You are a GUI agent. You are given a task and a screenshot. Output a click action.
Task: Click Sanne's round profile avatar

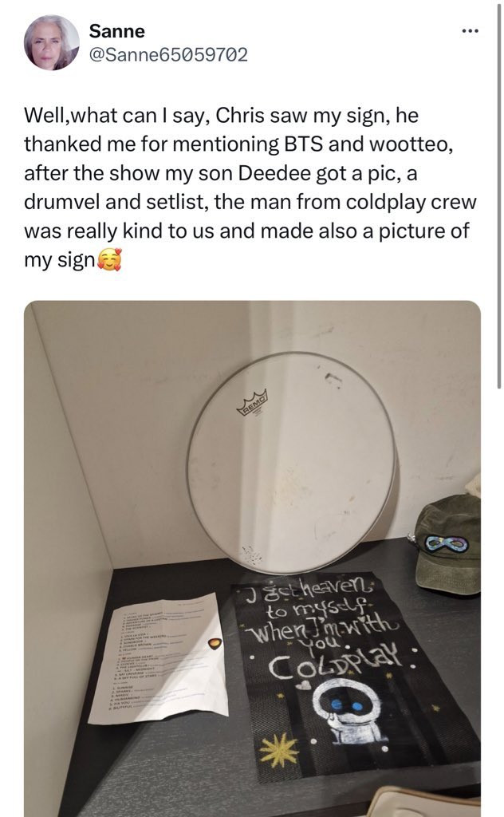click(x=52, y=42)
